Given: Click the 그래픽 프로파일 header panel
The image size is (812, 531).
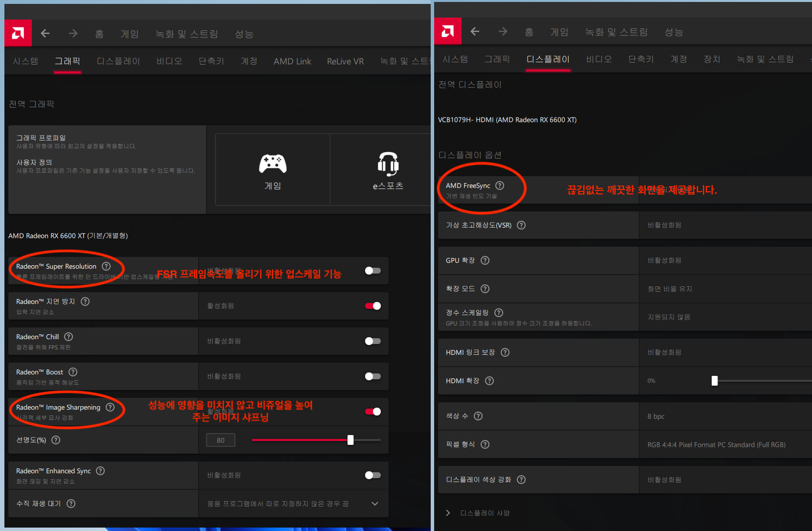Looking at the screenshot, I should coord(108,170).
